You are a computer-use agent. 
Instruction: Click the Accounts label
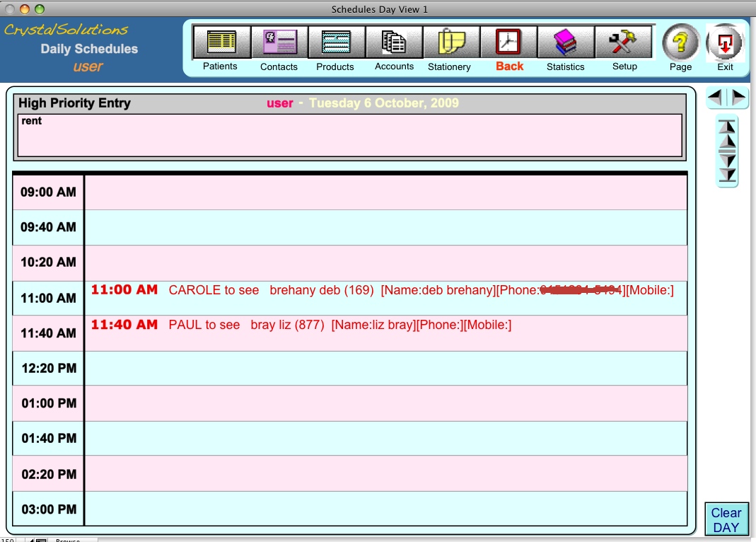(x=394, y=66)
